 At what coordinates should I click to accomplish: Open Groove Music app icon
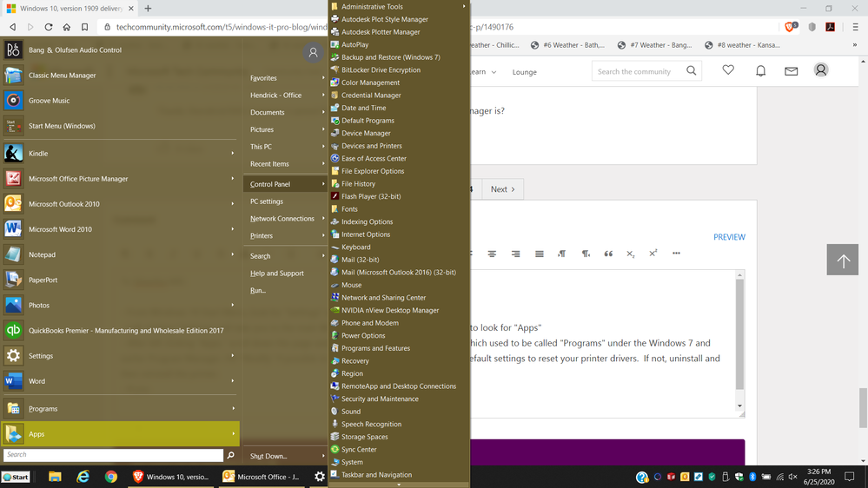13,101
